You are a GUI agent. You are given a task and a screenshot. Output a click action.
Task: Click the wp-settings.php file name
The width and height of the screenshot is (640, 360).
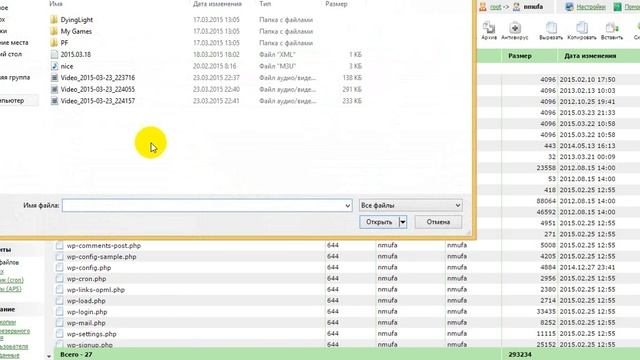pyautogui.click(x=91, y=334)
